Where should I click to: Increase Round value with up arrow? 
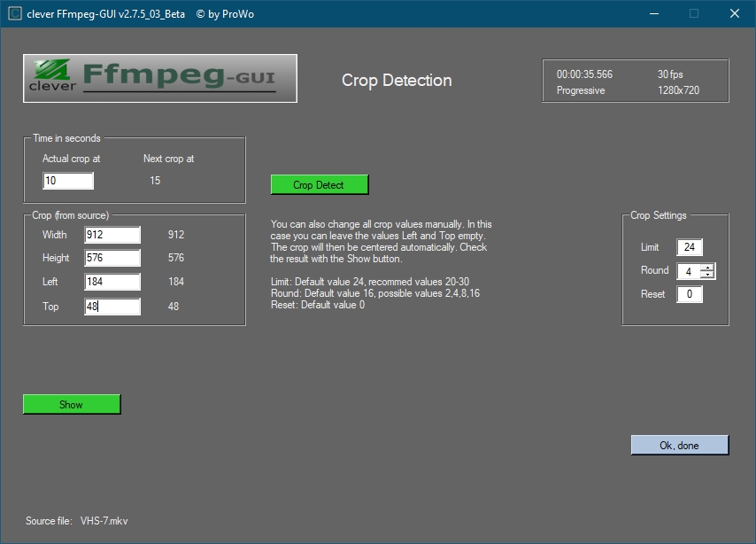click(x=707, y=268)
